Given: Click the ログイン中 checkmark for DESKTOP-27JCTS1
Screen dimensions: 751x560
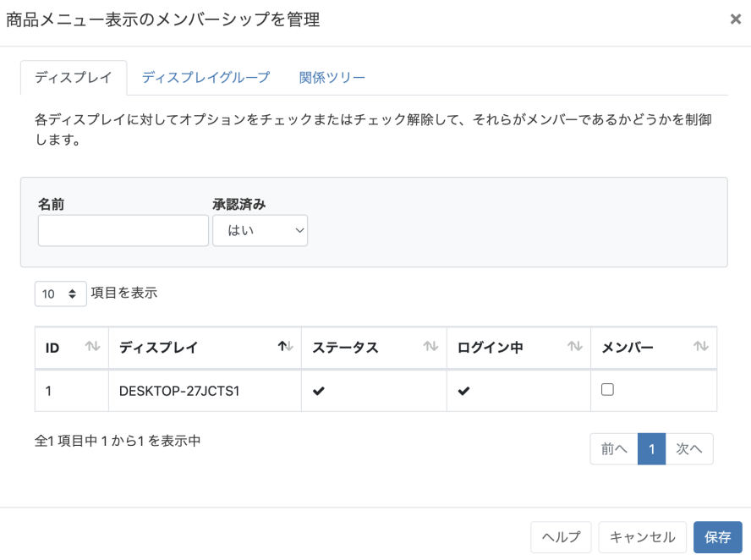Looking at the screenshot, I should (463, 391).
